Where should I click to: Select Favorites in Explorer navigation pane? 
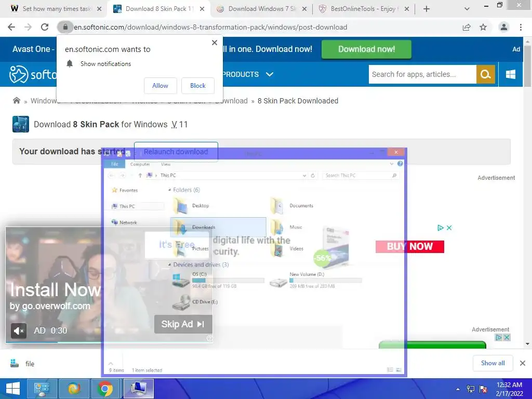(125, 190)
